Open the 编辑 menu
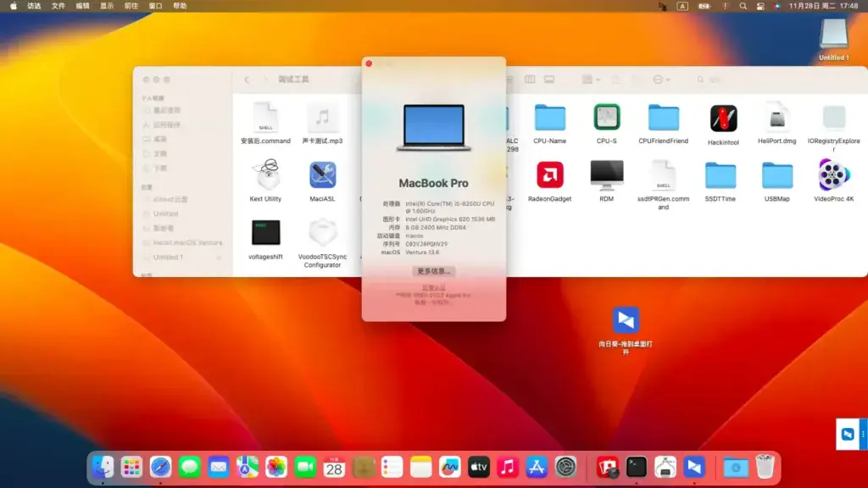This screenshot has width=868, height=488. click(x=82, y=6)
